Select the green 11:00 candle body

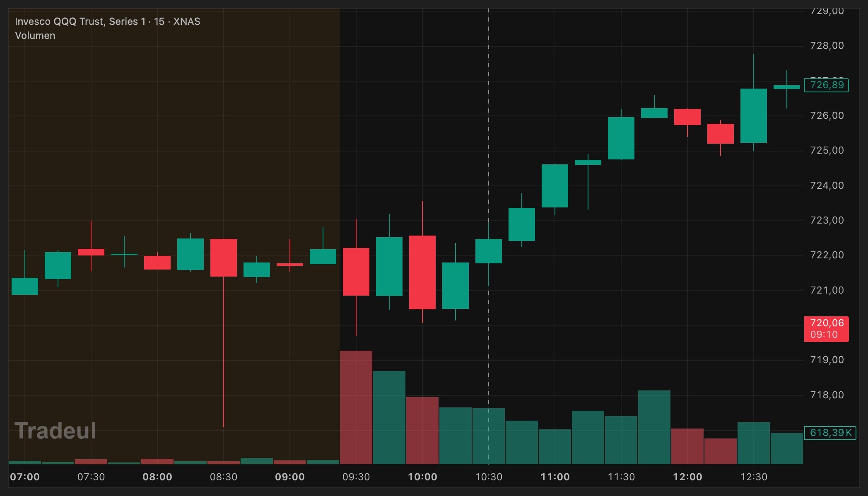[555, 186]
